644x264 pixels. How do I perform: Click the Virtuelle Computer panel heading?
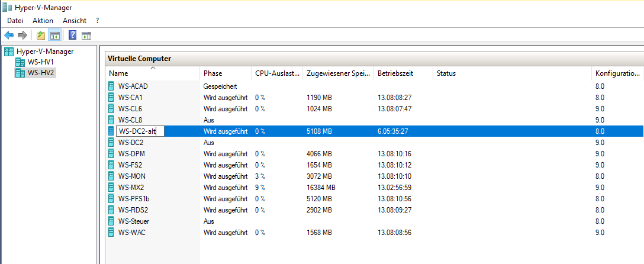click(139, 58)
